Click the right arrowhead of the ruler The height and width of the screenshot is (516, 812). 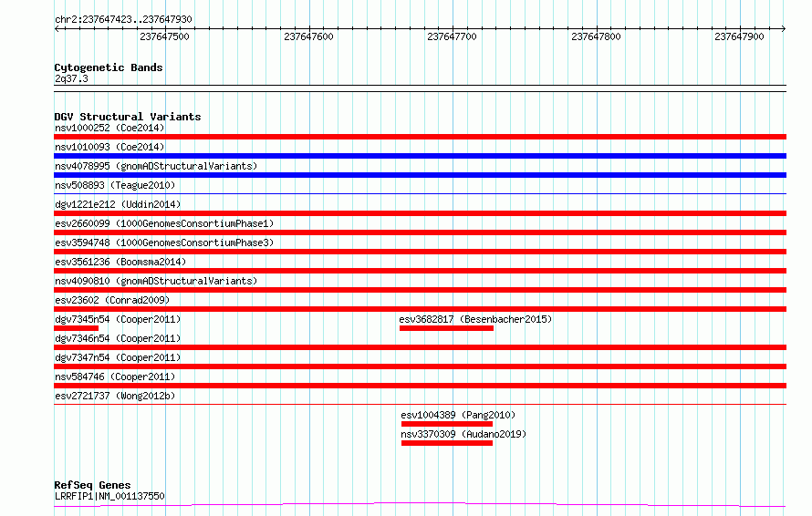pyautogui.click(x=784, y=28)
